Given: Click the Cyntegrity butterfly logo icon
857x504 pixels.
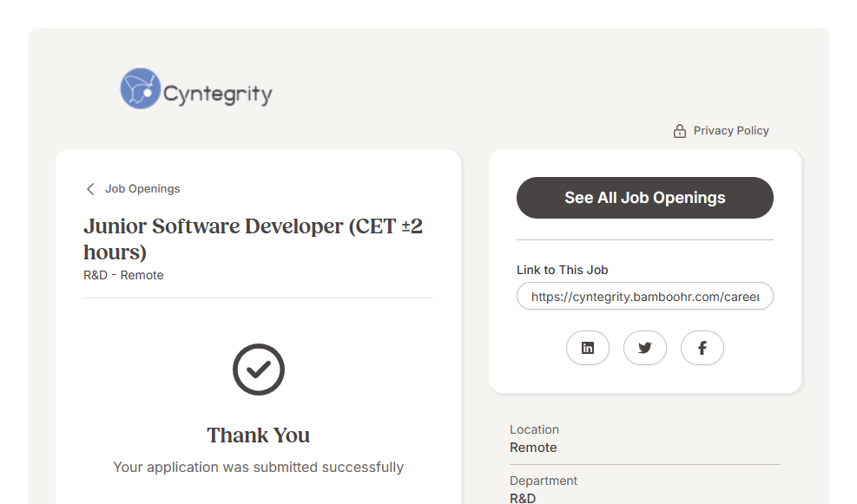Looking at the screenshot, I should point(140,88).
